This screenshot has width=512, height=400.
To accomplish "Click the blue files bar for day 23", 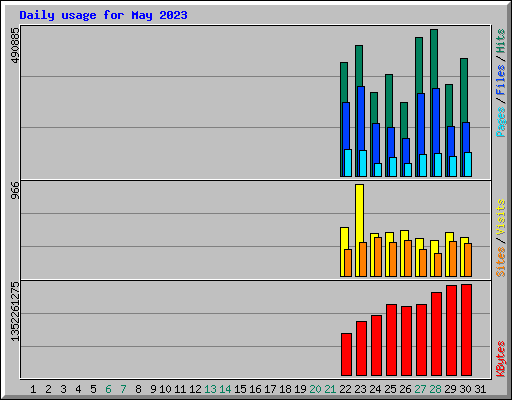I will 361,118.
